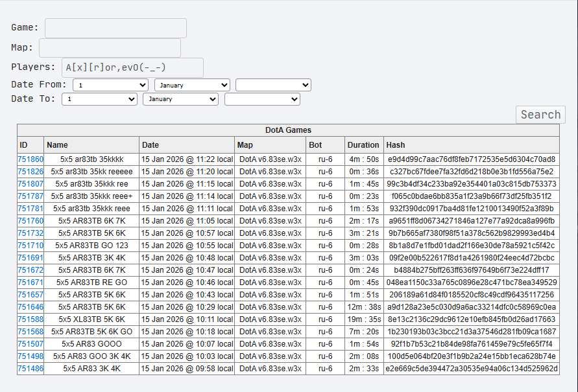Click duration '7m : 20s'
Screen dimensions: 578x392
(x=364, y=332)
